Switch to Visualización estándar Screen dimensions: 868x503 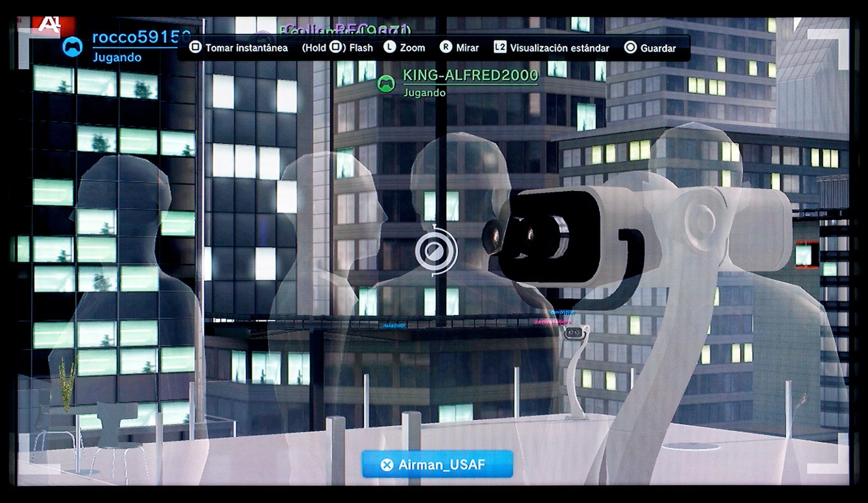[559, 48]
